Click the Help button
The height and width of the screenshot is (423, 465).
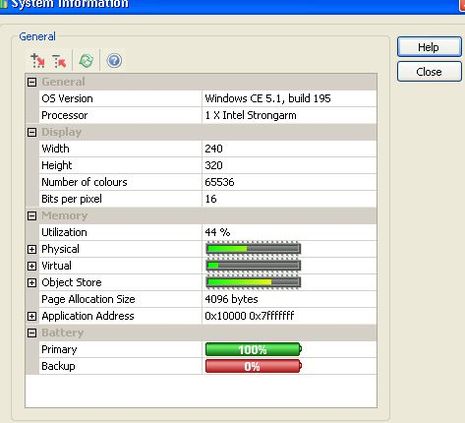429,47
